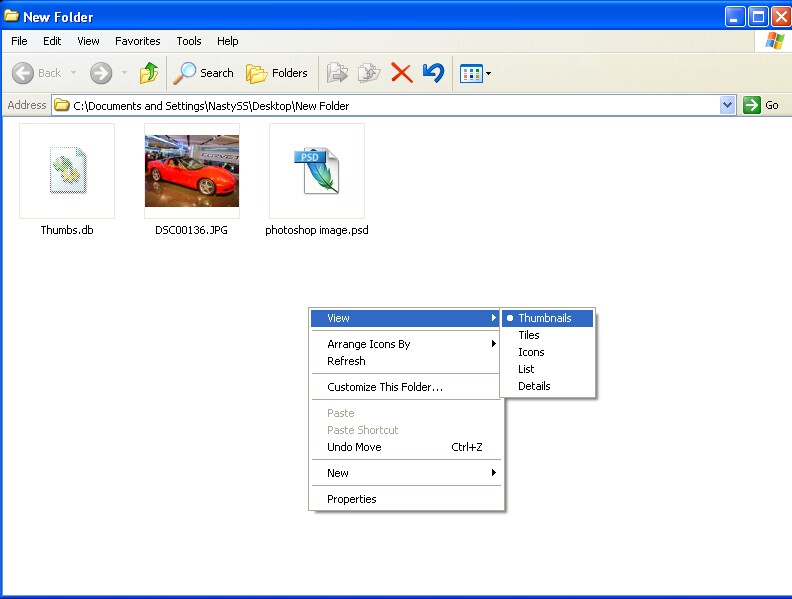Image resolution: width=792 pixels, height=599 pixels.
Task: Expand the address bar dropdown arrow
Action: [x=727, y=105]
